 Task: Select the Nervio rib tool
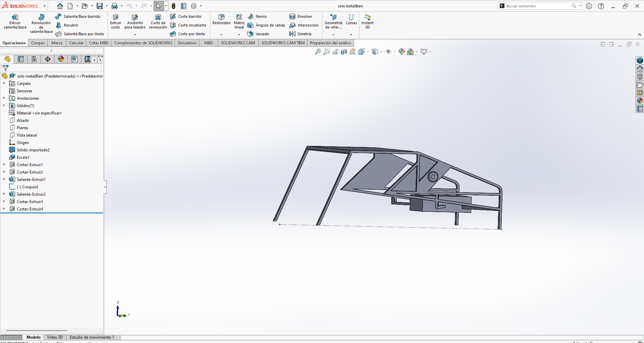pyautogui.click(x=257, y=16)
